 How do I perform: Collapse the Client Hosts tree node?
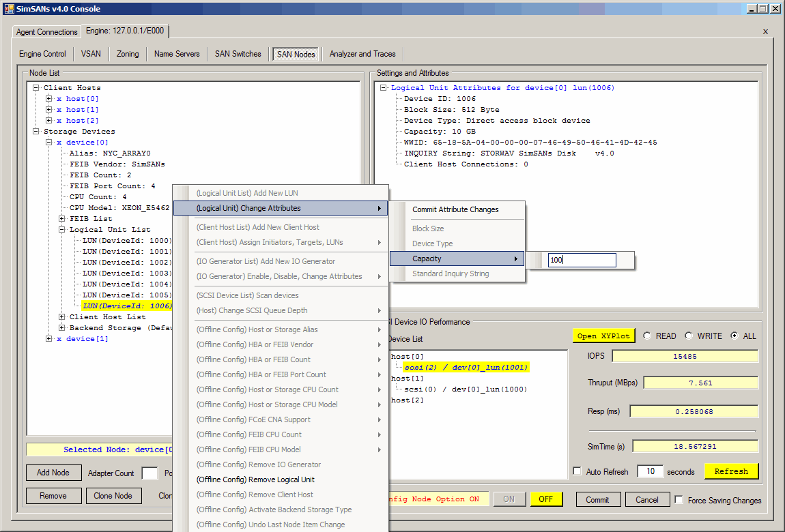(36, 88)
